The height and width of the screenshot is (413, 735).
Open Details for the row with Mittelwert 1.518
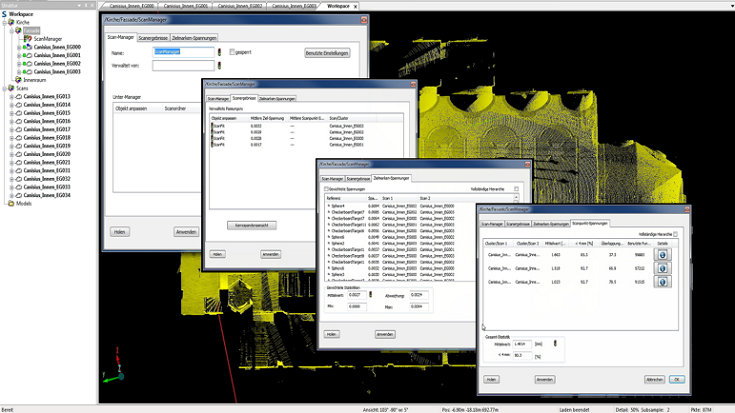pyautogui.click(x=662, y=268)
